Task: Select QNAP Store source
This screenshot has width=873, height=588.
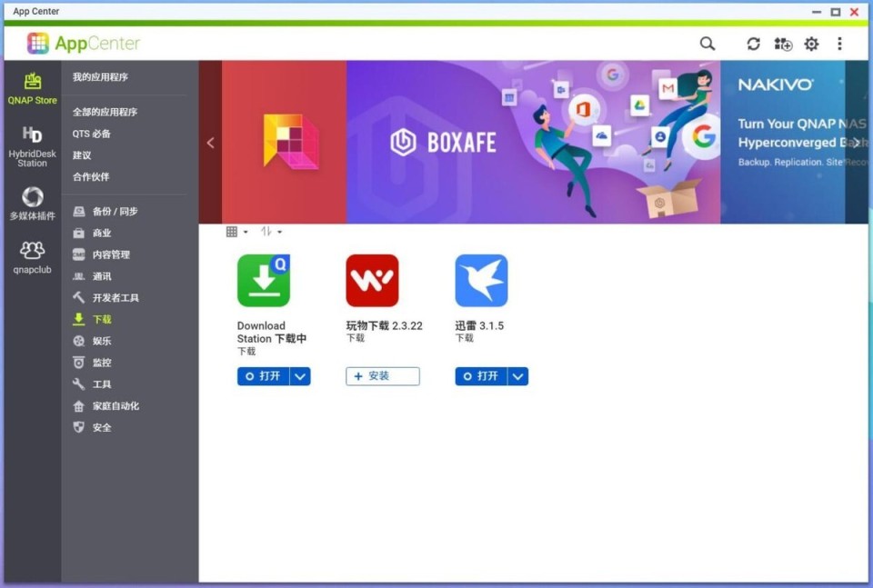Action: [33, 88]
